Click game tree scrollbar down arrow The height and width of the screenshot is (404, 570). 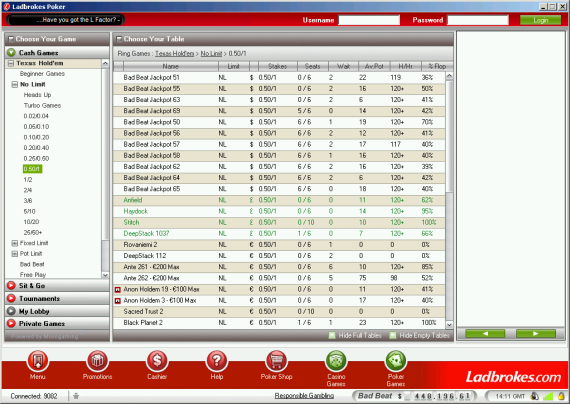105,275
